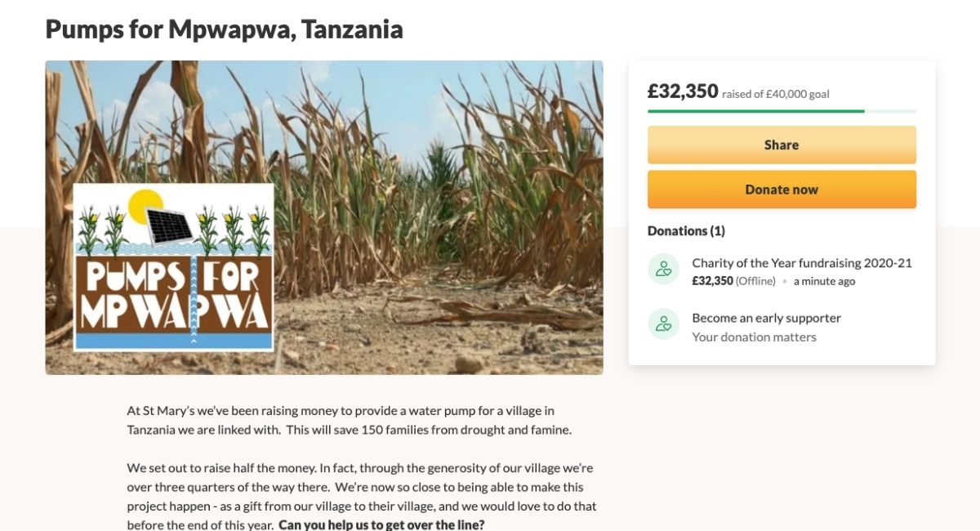This screenshot has height=531, width=980.
Task: Click the bold "Can you help us" sentence
Action: [x=381, y=524]
